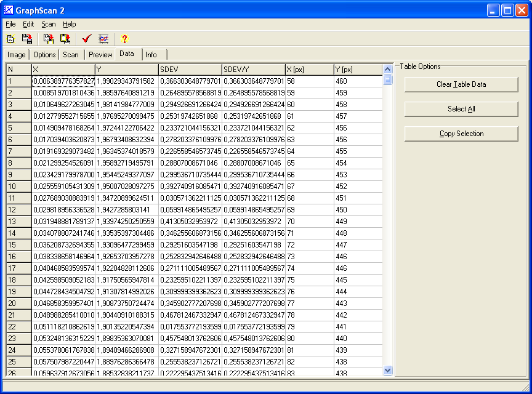532x394 pixels.
Task: Select row 12 in the N column
Action: [18, 210]
